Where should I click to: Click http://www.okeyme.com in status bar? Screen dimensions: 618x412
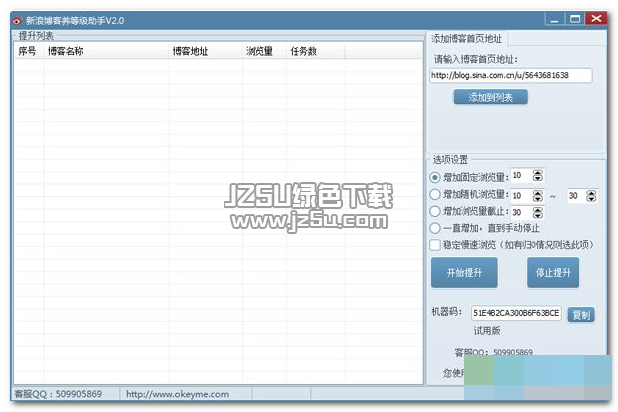(x=177, y=394)
